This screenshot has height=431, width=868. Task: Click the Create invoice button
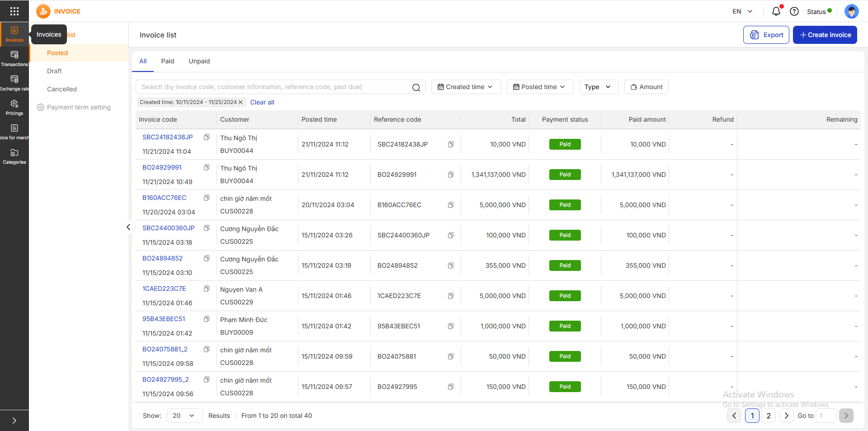click(x=825, y=35)
